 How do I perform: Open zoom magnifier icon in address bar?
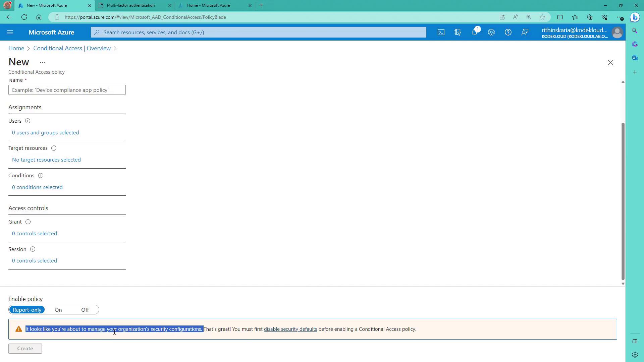pos(529,17)
